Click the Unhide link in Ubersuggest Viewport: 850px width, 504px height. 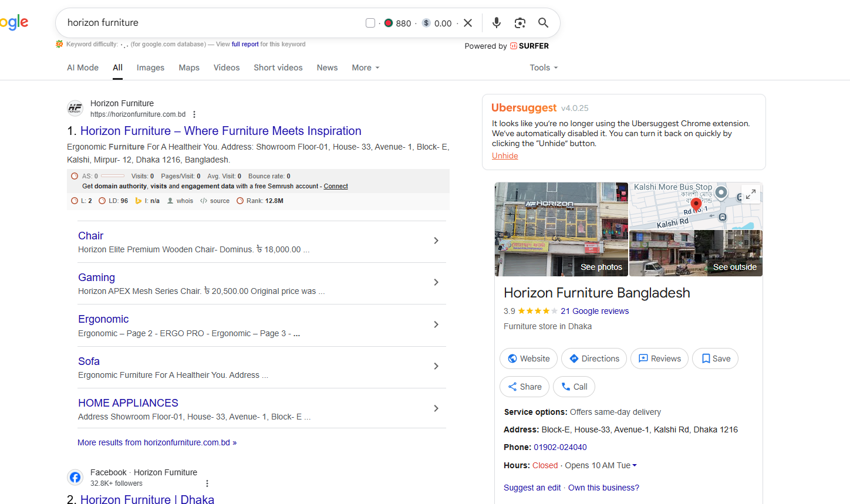pyautogui.click(x=505, y=155)
